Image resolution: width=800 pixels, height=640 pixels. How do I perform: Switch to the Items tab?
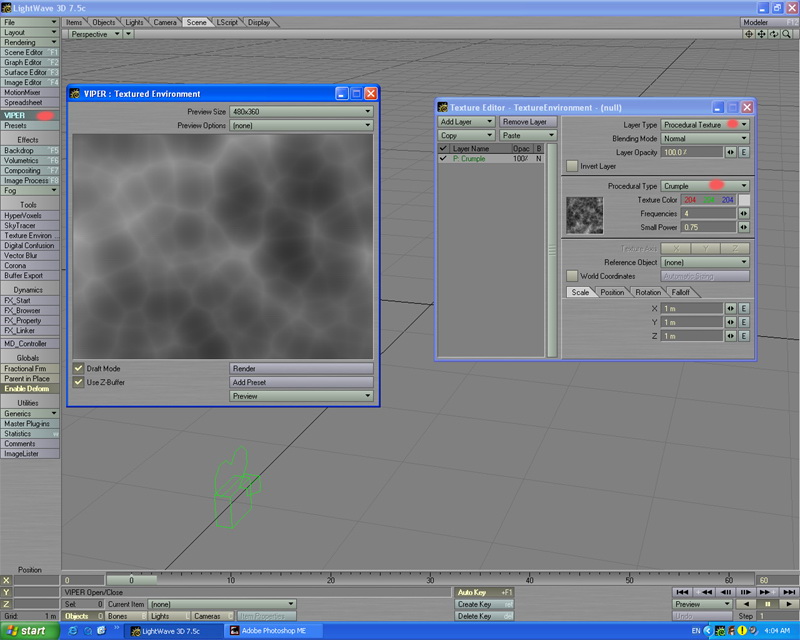(74, 22)
